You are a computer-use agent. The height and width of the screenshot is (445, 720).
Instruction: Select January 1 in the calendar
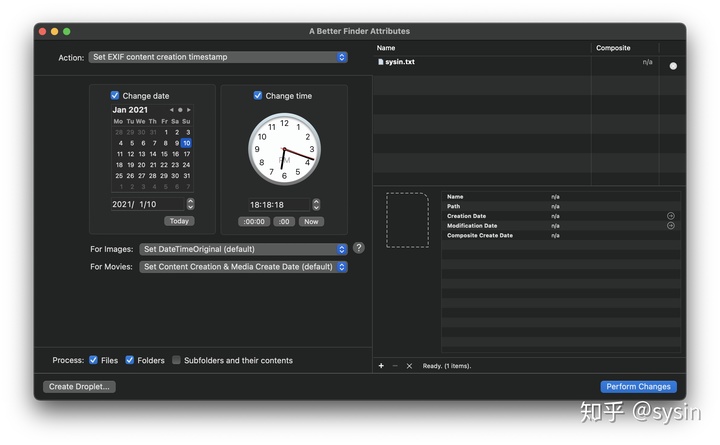pos(166,132)
